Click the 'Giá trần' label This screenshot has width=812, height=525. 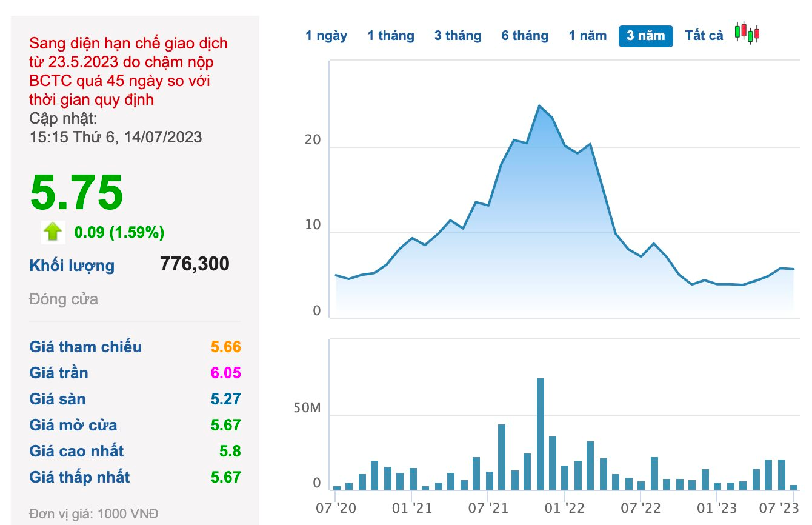click(x=58, y=373)
